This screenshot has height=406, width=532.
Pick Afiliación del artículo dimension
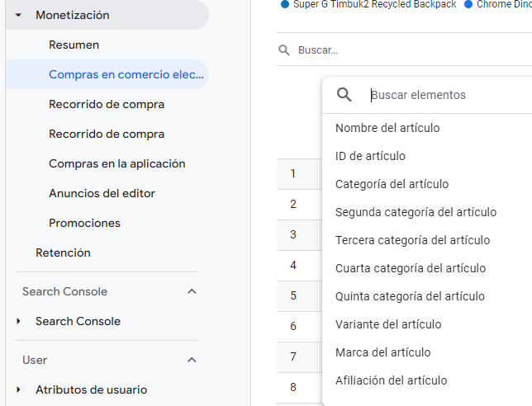(391, 380)
